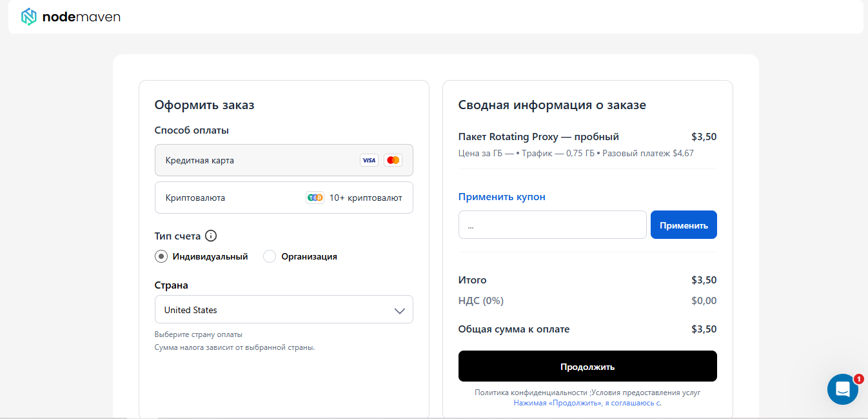Screen dimensions: 868x419
Task: Open Условия предоставления услуг link
Action: [646, 393]
